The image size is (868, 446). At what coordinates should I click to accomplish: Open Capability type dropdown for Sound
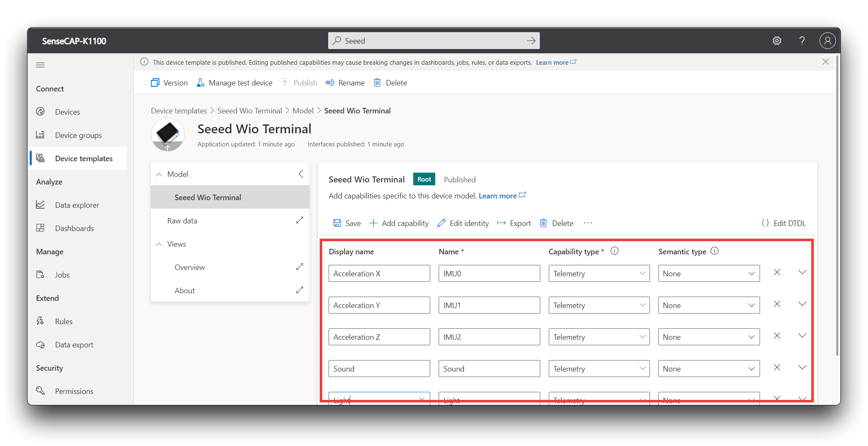pos(599,369)
